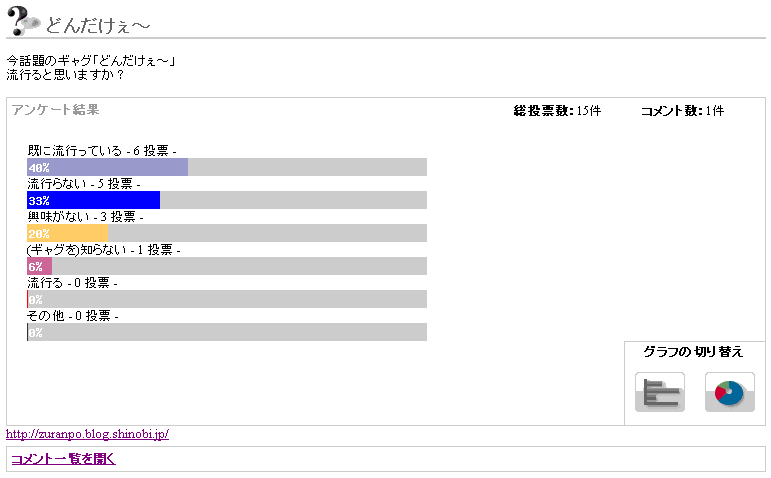
Task: Click the 流行る 0% empty bar
Action: [x=227, y=299]
